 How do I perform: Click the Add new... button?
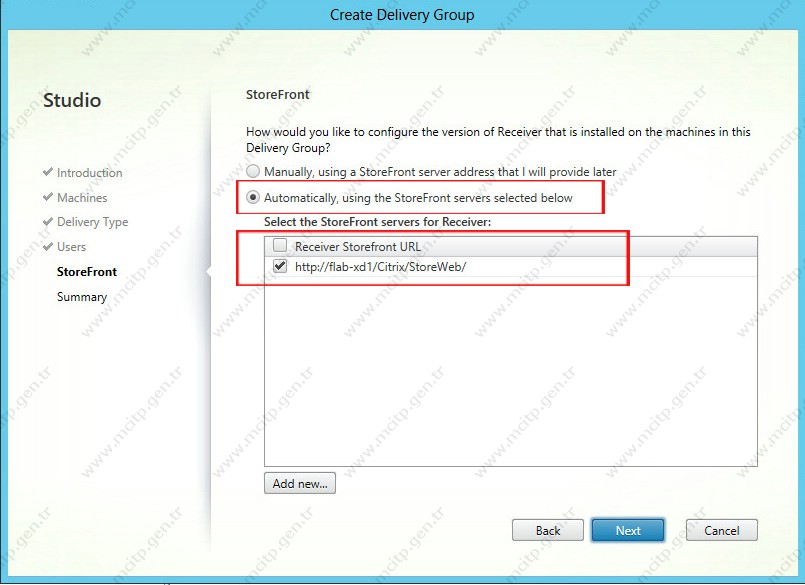[x=300, y=483]
